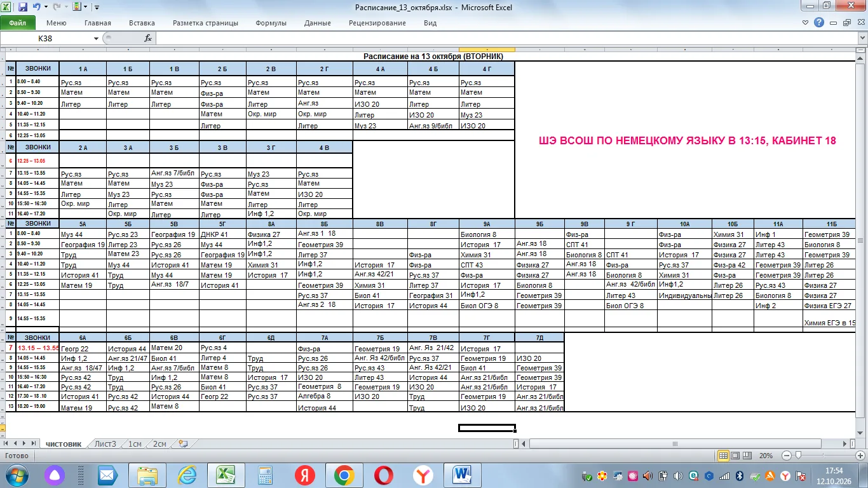
Task: Switch to Page Layout view
Action: click(736, 456)
